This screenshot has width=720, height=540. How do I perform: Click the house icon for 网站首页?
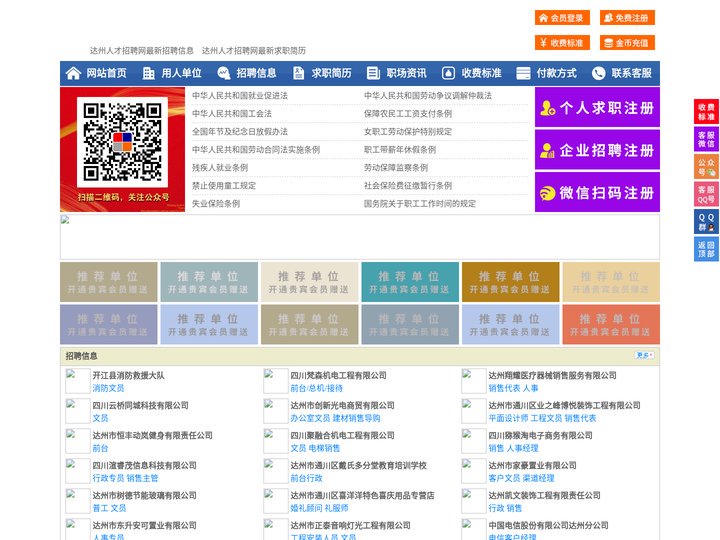(73, 73)
